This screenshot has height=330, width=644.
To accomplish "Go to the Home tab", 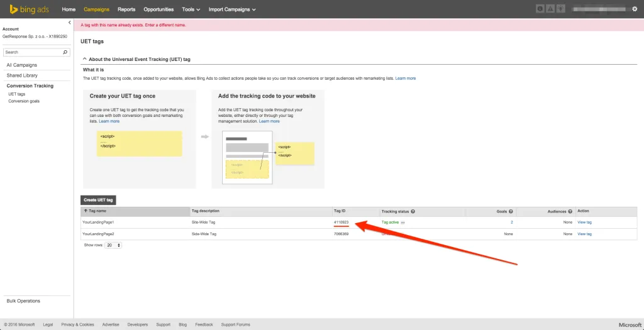I will point(69,9).
